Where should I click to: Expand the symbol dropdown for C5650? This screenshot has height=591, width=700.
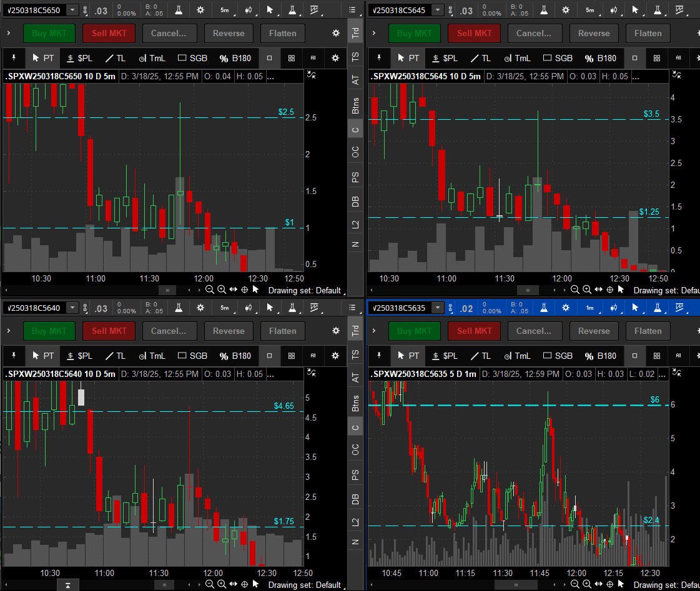72,10
